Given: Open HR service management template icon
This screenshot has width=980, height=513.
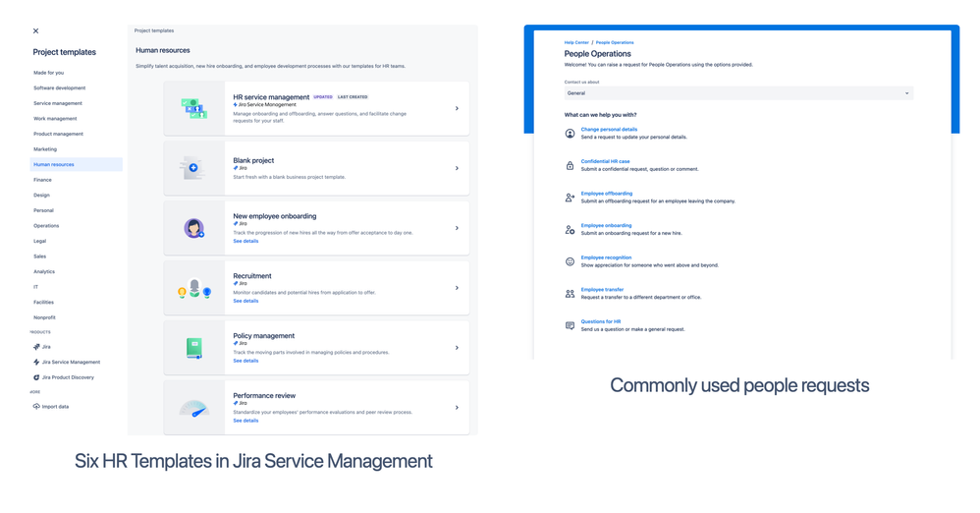Looking at the screenshot, I should [x=193, y=108].
